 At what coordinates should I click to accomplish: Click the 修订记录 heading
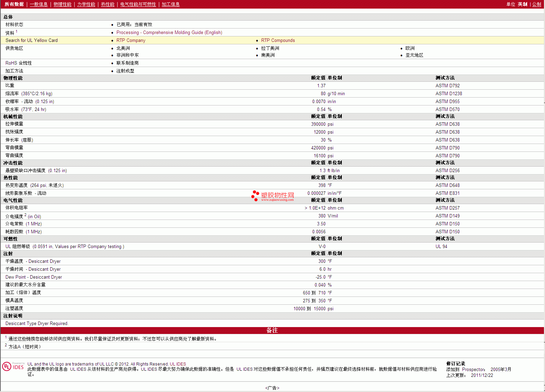(x=456, y=364)
